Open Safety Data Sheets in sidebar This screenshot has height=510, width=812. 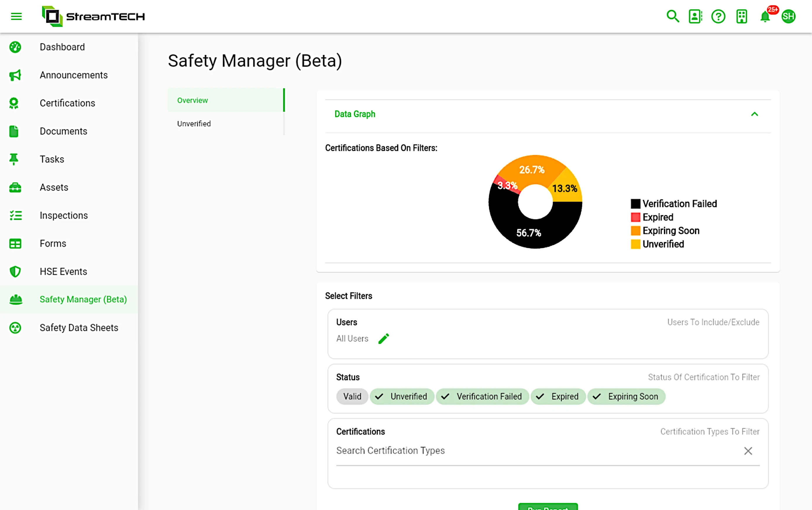69,328
